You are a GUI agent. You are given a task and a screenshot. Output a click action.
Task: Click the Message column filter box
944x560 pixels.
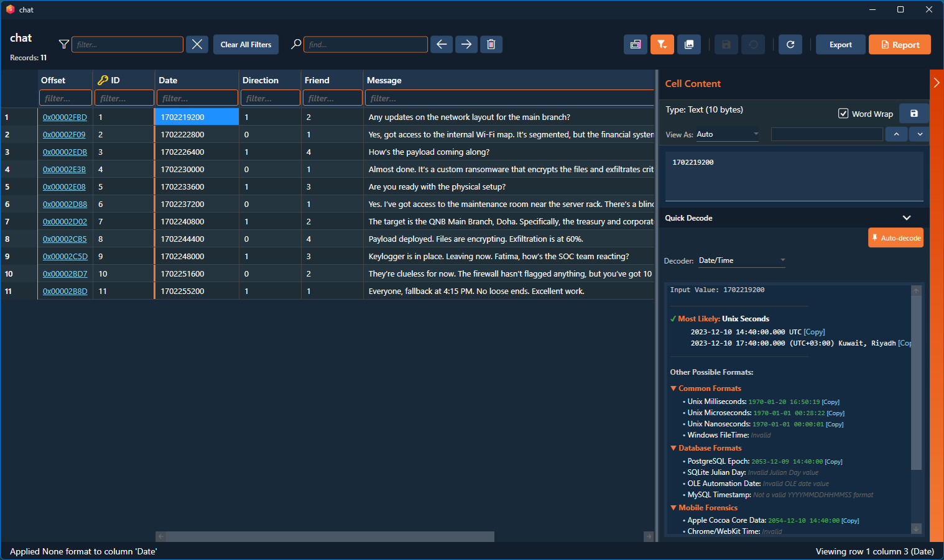tap(510, 98)
